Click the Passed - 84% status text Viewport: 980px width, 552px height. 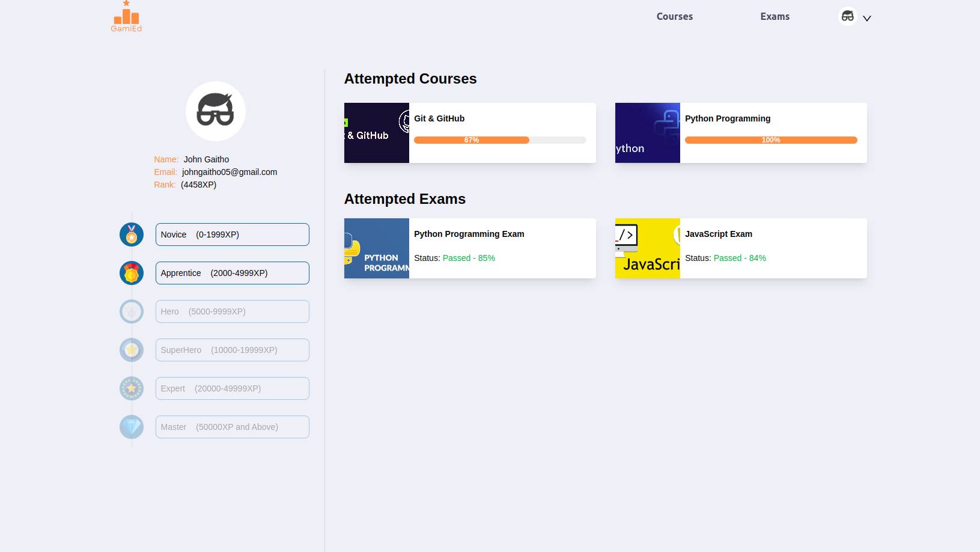pyautogui.click(x=740, y=258)
